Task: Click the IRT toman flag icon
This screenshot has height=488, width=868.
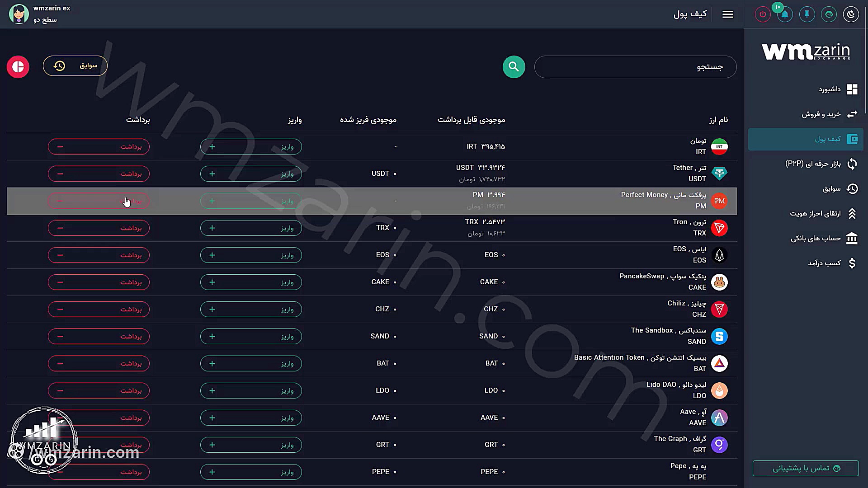Action: 719,146
